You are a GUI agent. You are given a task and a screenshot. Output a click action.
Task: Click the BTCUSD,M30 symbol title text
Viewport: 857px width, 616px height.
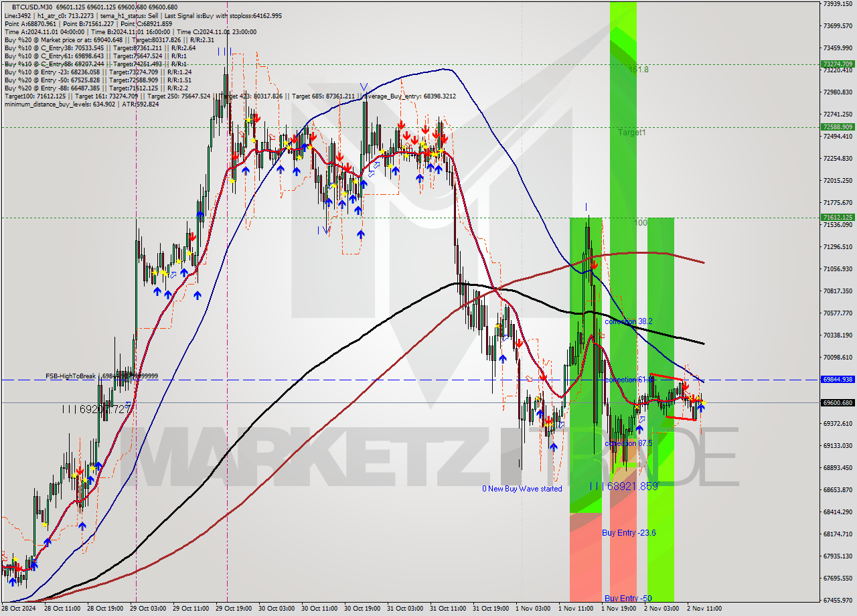32,7
